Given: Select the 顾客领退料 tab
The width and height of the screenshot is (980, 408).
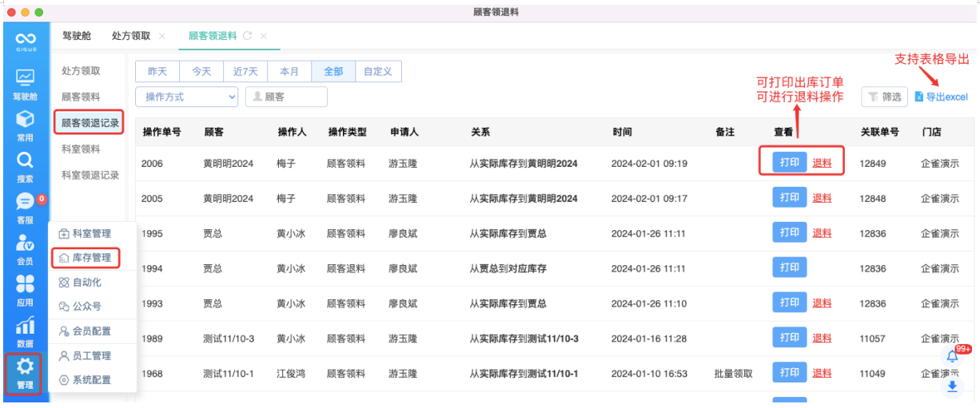Looking at the screenshot, I should (x=213, y=36).
